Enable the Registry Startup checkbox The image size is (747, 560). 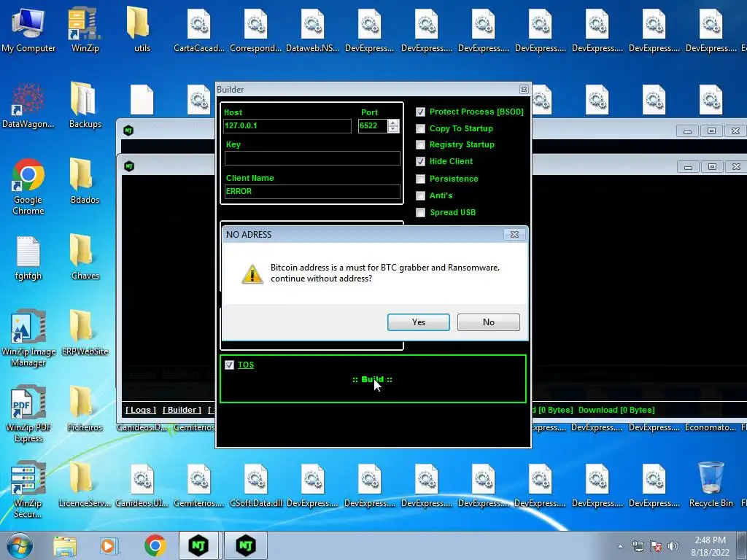[420, 145]
